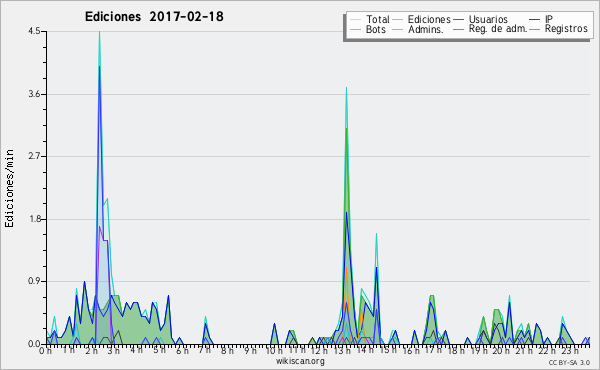Viewport: 600px width, 370px height.
Task: Click the 2.7 y-axis value
Action: pyautogui.click(x=34, y=156)
